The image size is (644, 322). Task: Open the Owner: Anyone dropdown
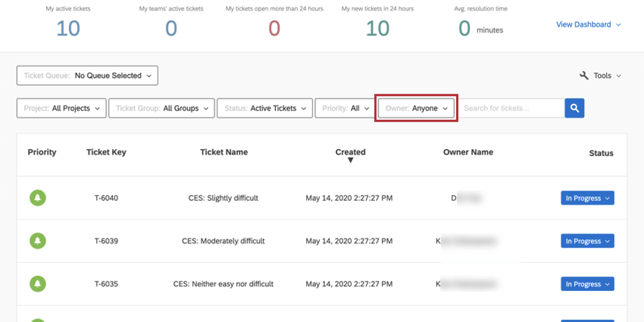tap(416, 109)
